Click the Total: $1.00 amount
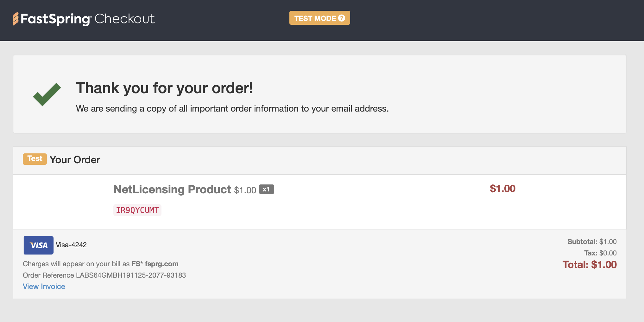Viewport: 644px width, 322px height. pos(590,265)
